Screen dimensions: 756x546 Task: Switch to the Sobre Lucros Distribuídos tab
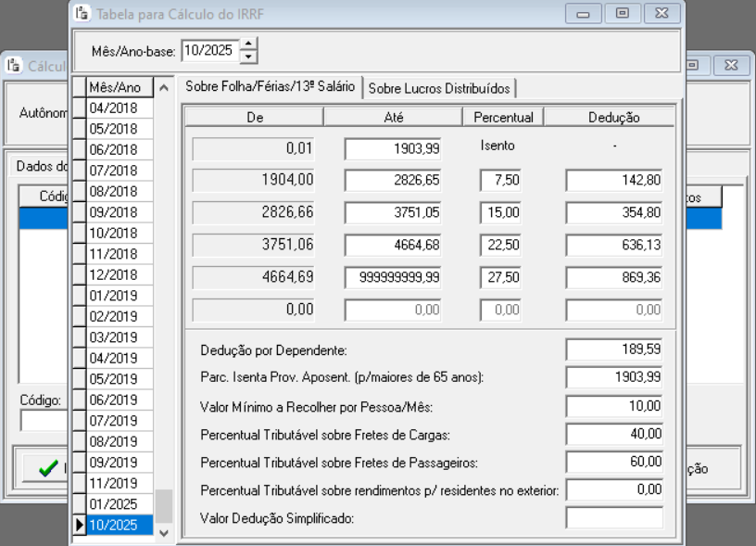(439, 88)
